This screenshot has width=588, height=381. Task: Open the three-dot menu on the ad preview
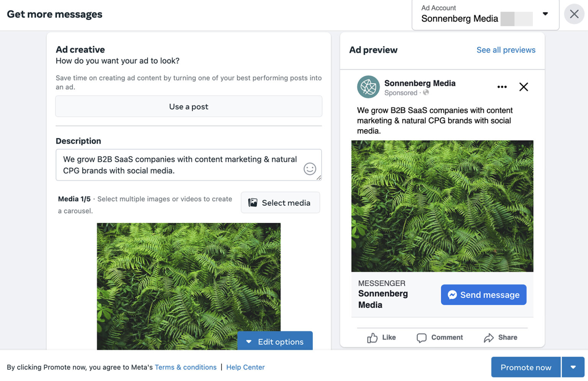pos(502,87)
